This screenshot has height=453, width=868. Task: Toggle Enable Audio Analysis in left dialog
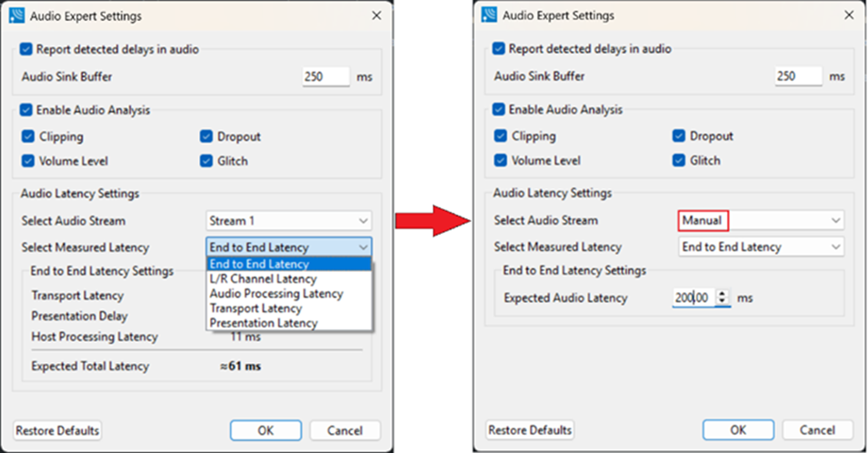(26, 110)
